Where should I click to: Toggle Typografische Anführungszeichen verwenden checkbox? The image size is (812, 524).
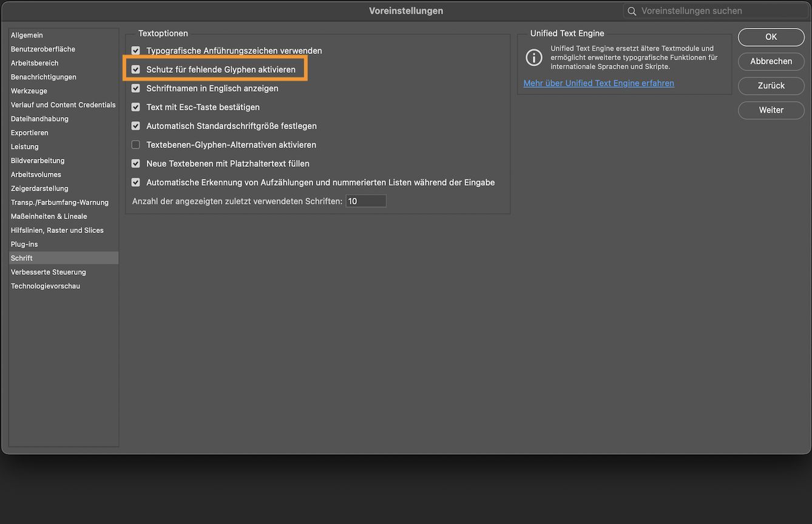coord(136,51)
